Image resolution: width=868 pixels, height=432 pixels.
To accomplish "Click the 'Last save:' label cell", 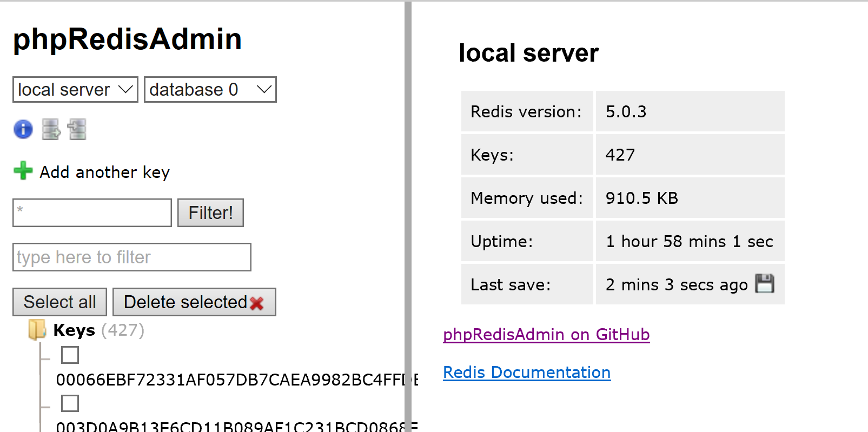I will click(x=527, y=284).
